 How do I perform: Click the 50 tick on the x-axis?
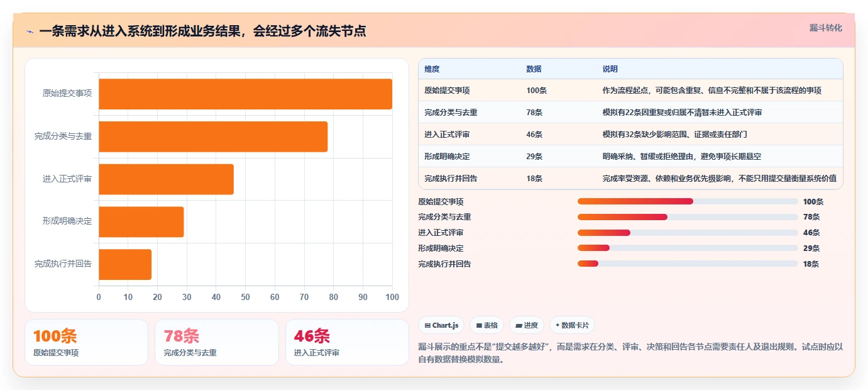pos(245,297)
